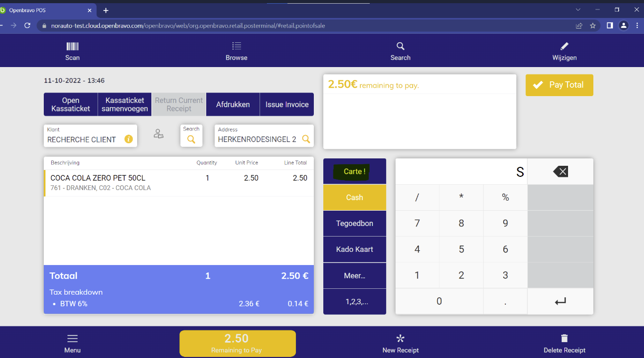Tap keypad digit 5
This screenshot has width=644, height=358.
pos(462,249)
